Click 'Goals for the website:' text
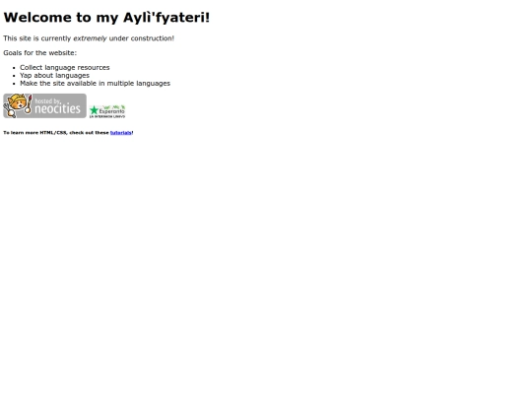This screenshot has height=399, width=532. point(40,53)
